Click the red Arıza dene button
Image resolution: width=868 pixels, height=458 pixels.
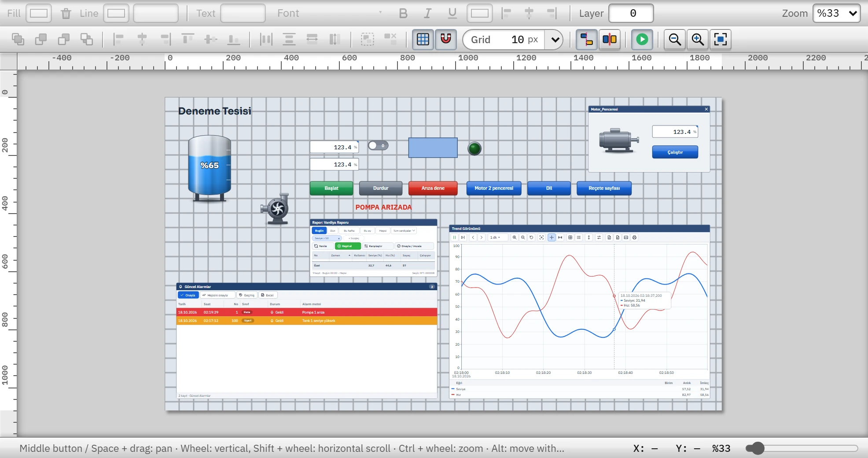coord(433,188)
